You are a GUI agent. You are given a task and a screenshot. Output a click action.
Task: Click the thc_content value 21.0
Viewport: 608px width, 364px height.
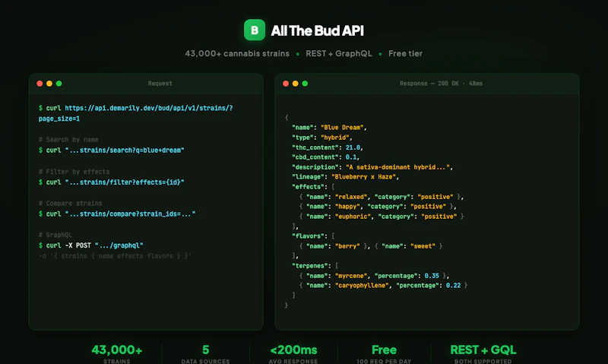pyautogui.click(x=353, y=147)
